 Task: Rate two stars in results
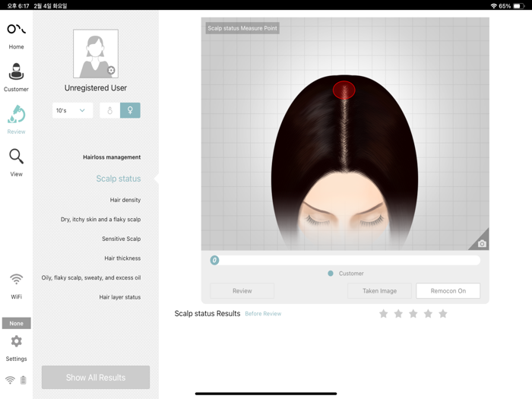(398, 313)
